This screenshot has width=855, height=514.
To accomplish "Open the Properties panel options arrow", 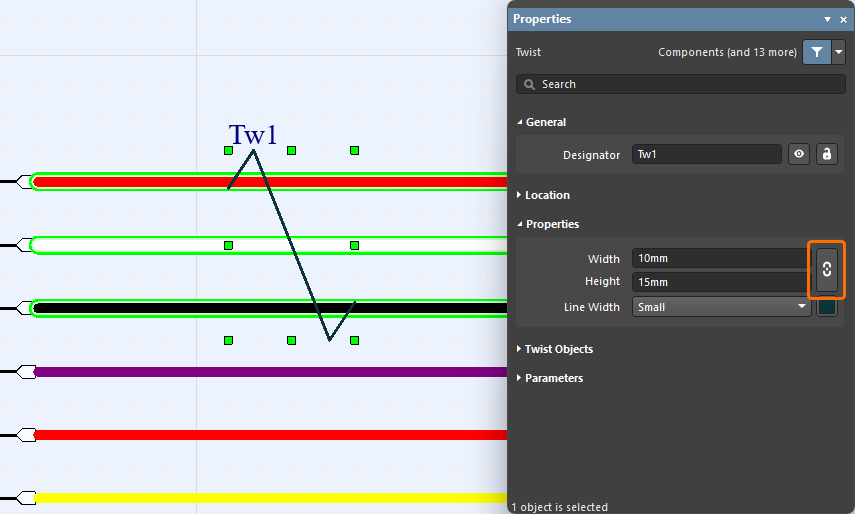I will [827, 19].
